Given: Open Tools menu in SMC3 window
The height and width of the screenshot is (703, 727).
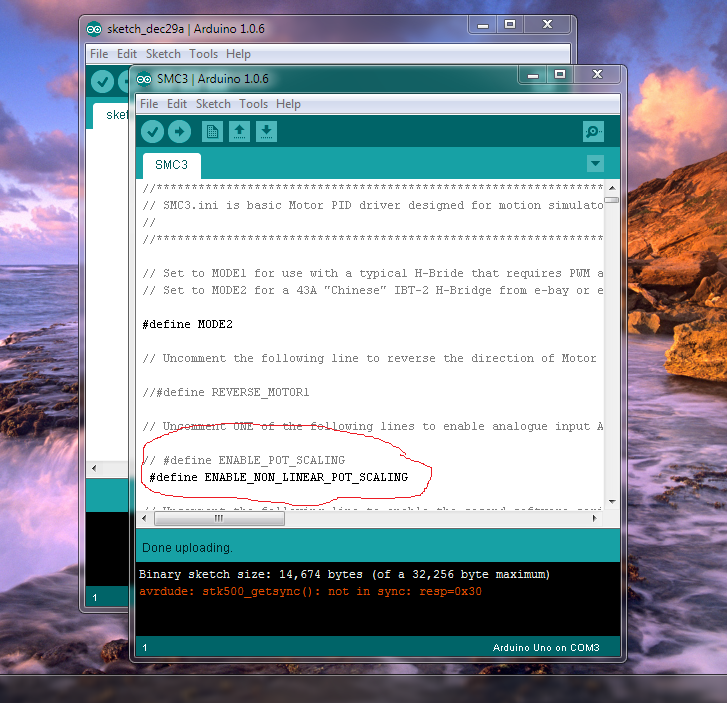Looking at the screenshot, I should tap(254, 104).
